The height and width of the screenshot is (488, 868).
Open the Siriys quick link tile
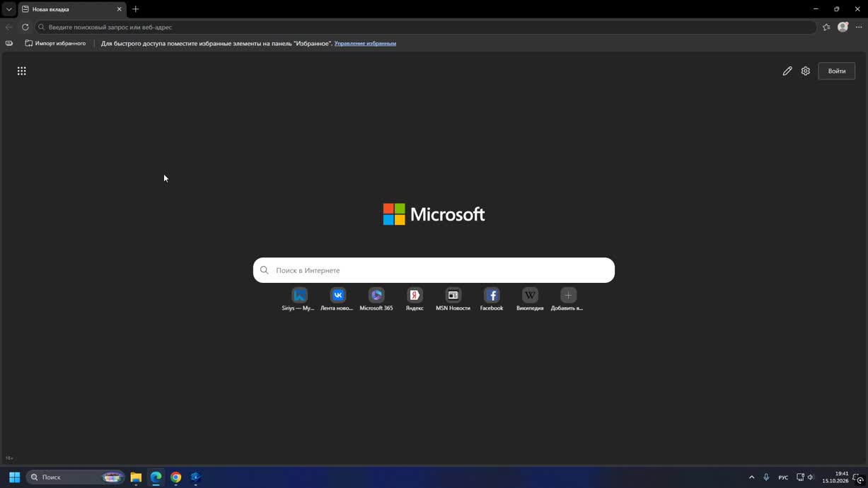[299, 299]
